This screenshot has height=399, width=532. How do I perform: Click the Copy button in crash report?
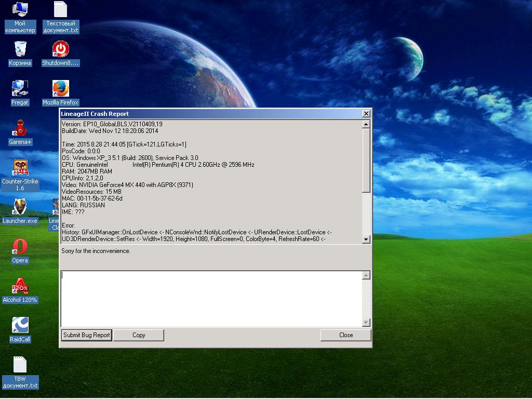pyautogui.click(x=139, y=335)
